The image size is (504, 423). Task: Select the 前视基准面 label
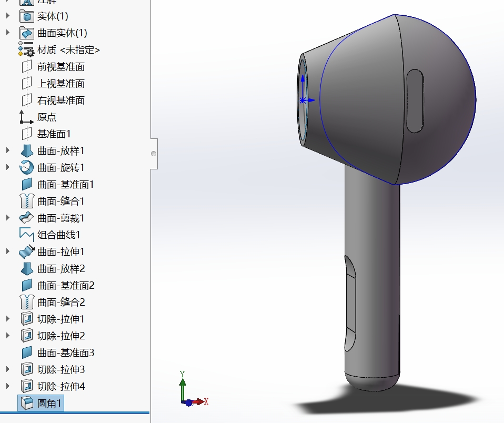[x=61, y=66]
